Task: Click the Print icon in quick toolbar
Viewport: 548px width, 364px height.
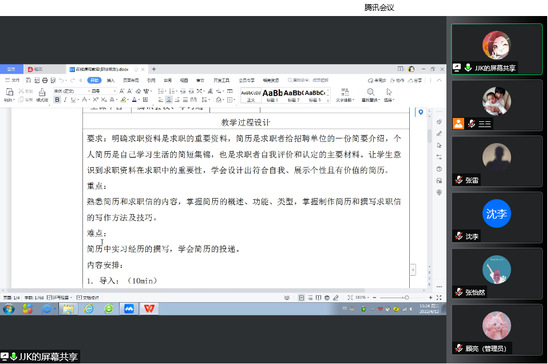Action: [x=45, y=80]
